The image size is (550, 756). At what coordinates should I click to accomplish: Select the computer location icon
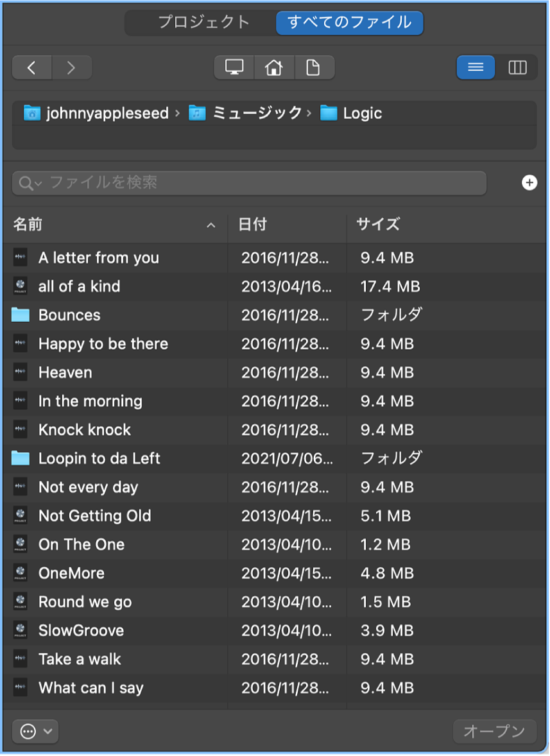[x=234, y=67]
